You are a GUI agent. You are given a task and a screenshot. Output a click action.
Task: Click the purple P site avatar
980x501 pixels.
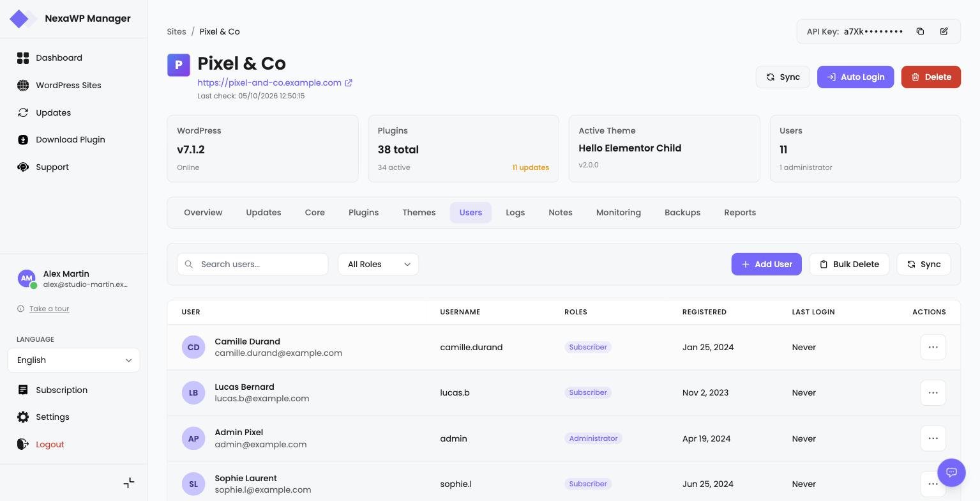click(178, 65)
